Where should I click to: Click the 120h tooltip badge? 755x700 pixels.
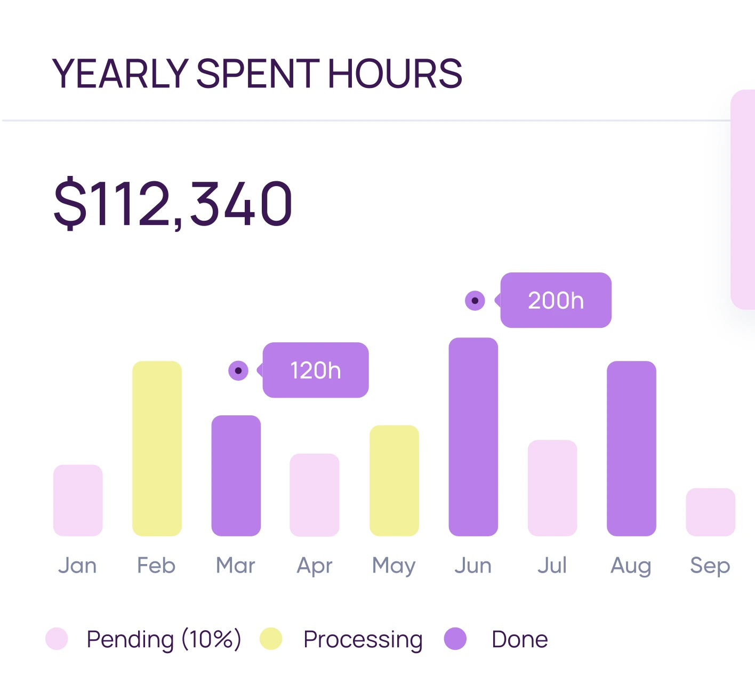pos(316,370)
